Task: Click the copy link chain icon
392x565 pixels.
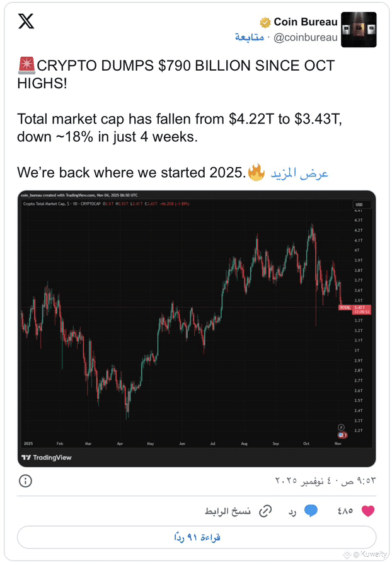Action: pyautogui.click(x=265, y=510)
